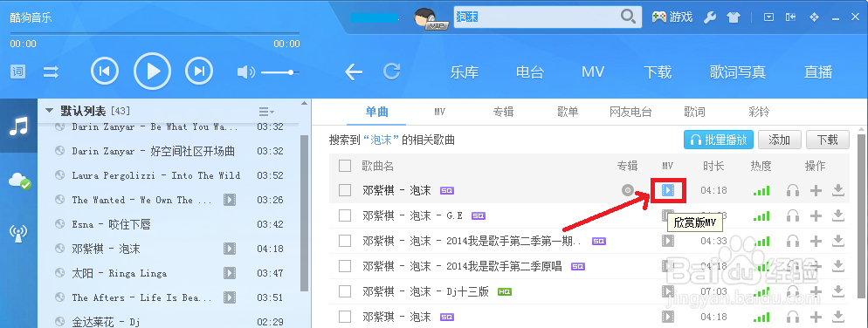Open 歌词写真 section

[x=738, y=72]
